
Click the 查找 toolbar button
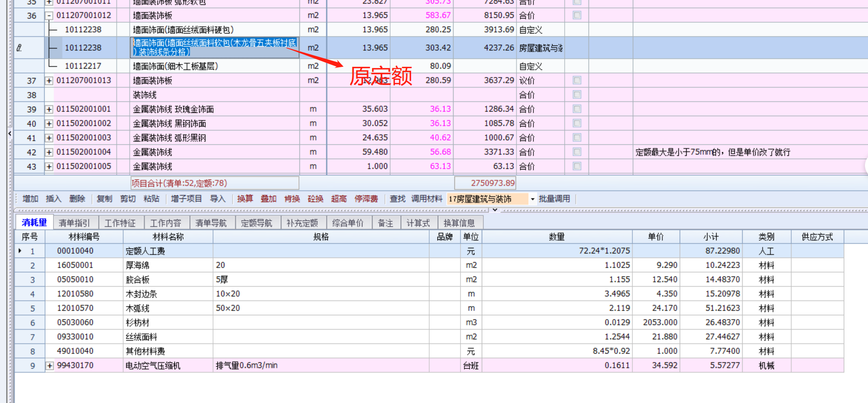398,199
